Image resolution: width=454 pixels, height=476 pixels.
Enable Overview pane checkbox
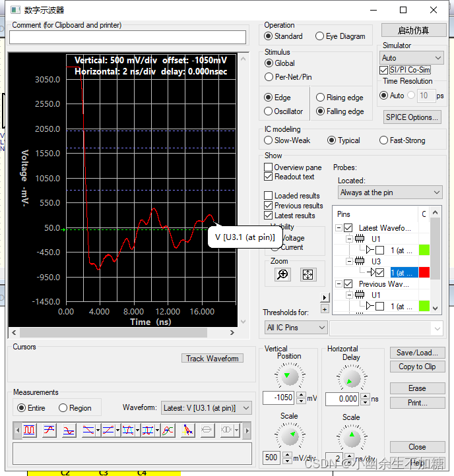tap(268, 167)
